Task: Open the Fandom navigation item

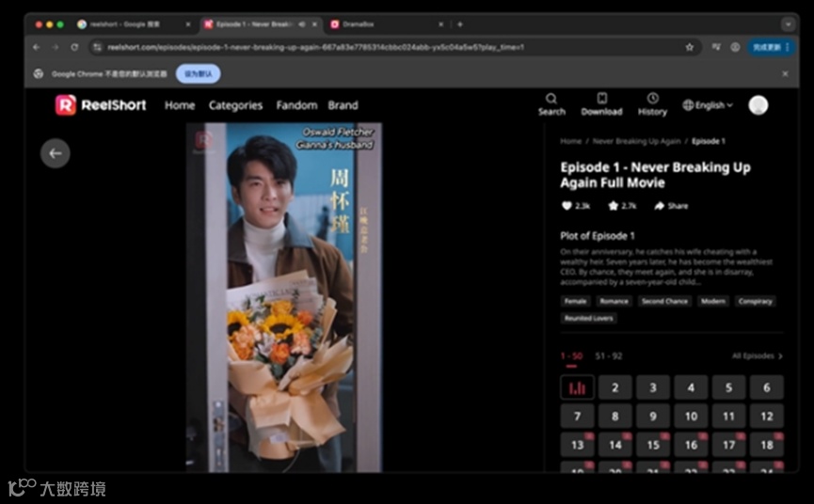Action: pyautogui.click(x=296, y=105)
